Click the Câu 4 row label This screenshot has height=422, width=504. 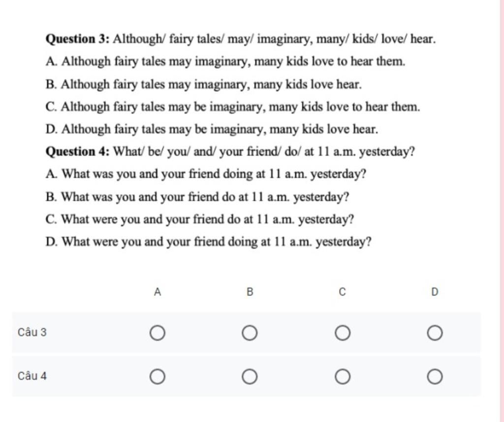tap(32, 376)
